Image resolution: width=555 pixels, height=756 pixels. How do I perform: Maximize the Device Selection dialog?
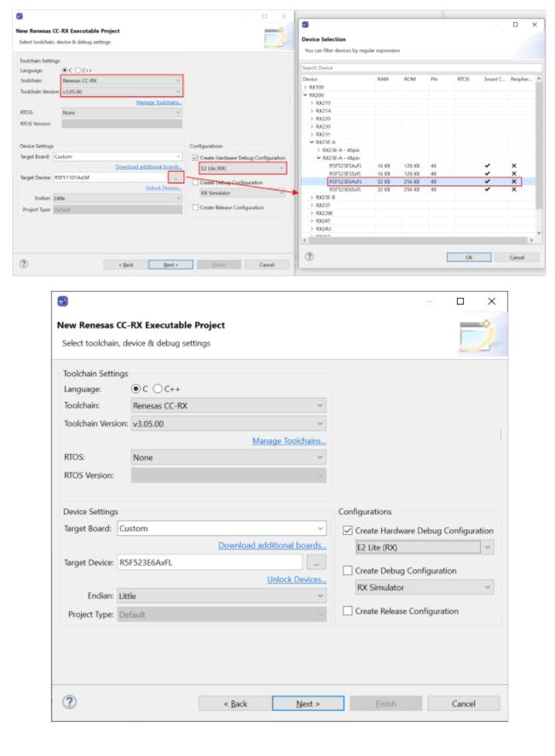pos(515,25)
